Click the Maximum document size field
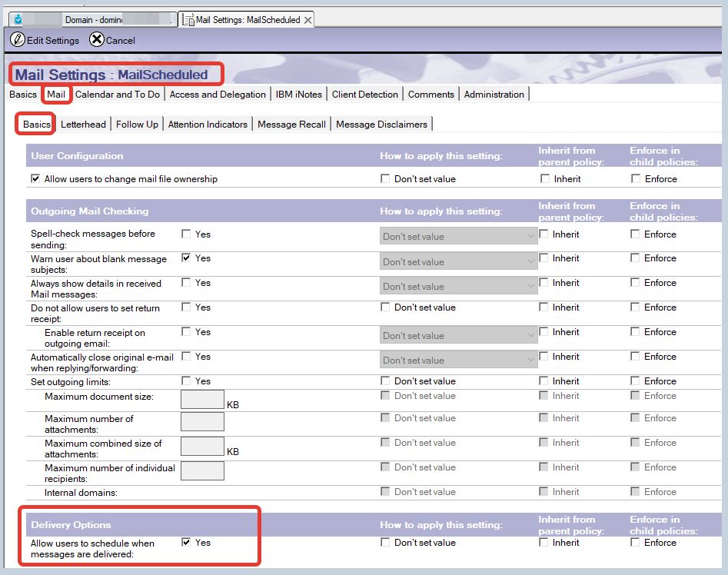 tap(202, 399)
